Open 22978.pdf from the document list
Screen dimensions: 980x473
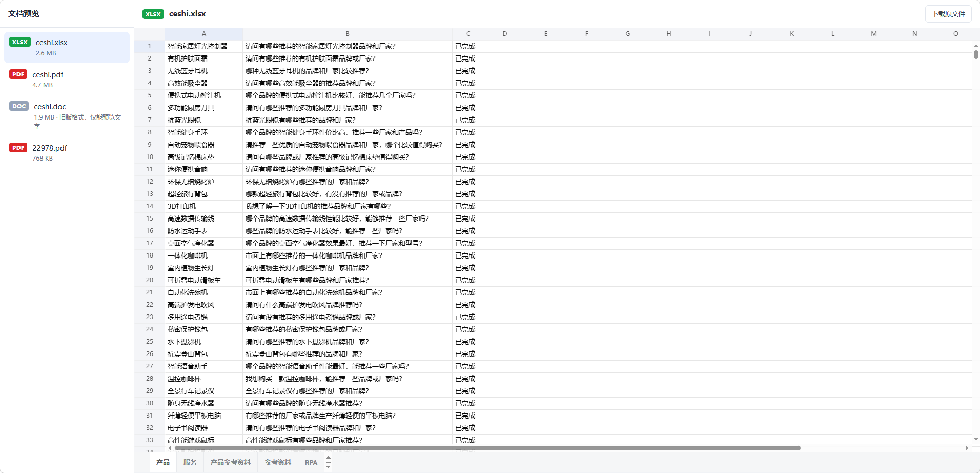67,153
